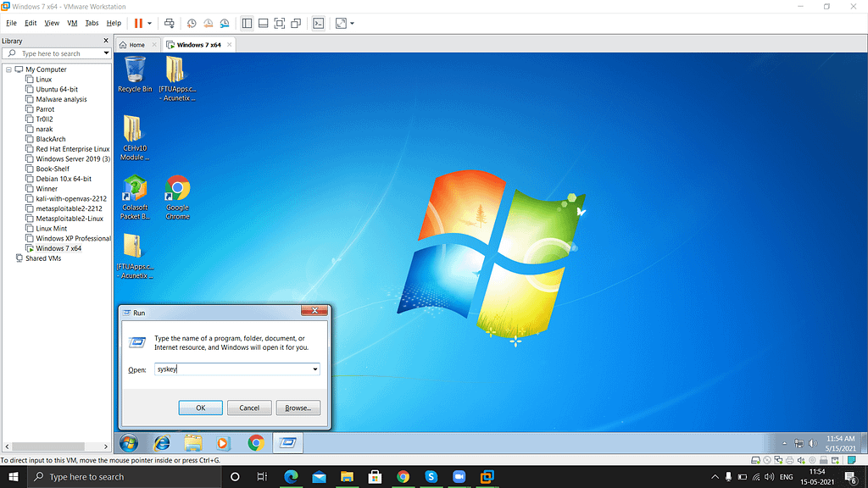Take a snapshot of this virtual machine

(192, 23)
